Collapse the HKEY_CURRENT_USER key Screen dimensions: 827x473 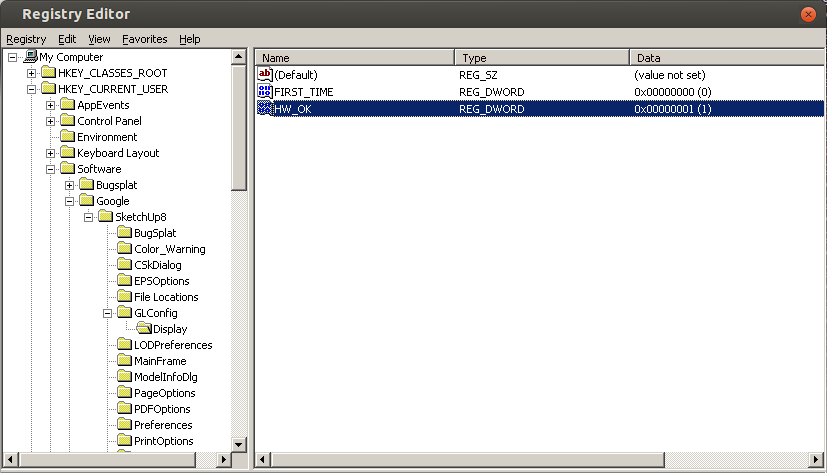(32, 89)
